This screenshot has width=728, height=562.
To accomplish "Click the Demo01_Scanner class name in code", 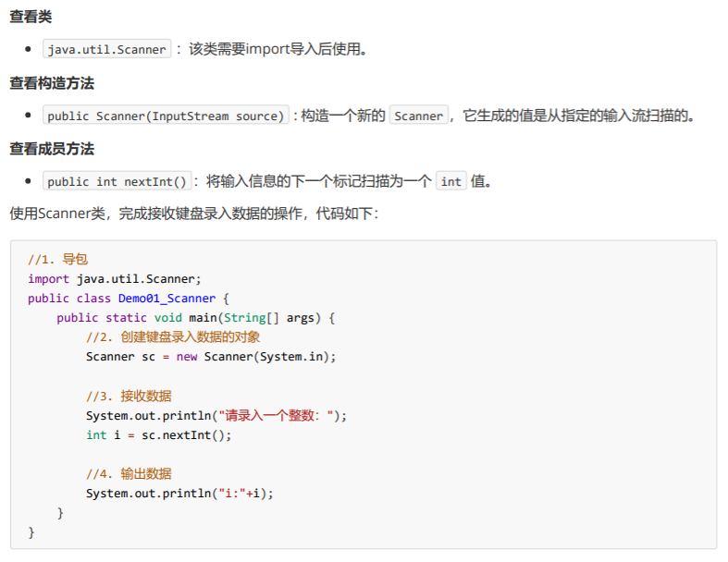I will pos(167,298).
